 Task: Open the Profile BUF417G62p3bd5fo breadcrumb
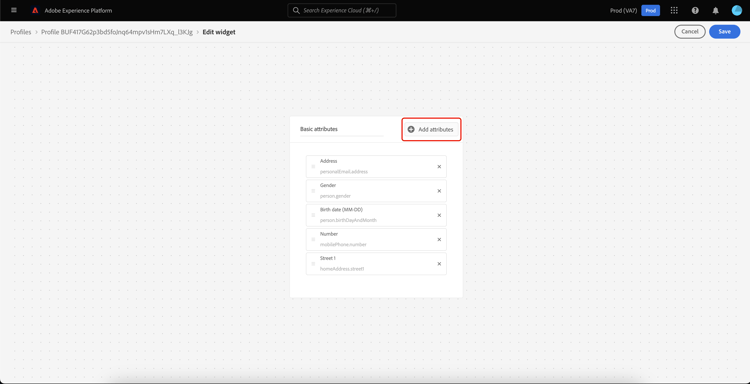pyautogui.click(x=117, y=32)
